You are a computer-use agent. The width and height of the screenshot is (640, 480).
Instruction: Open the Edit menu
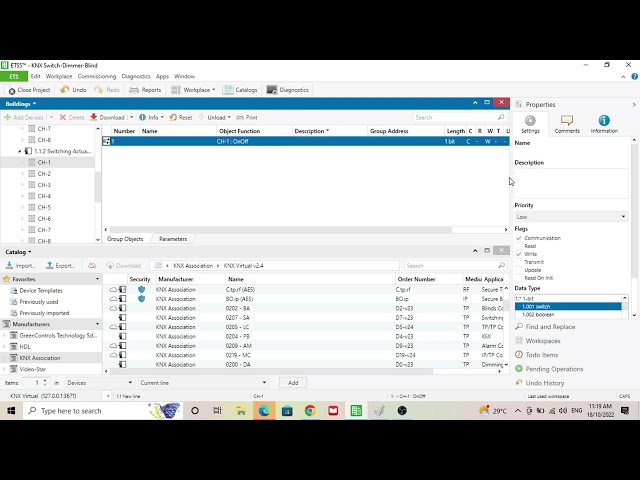coord(36,76)
